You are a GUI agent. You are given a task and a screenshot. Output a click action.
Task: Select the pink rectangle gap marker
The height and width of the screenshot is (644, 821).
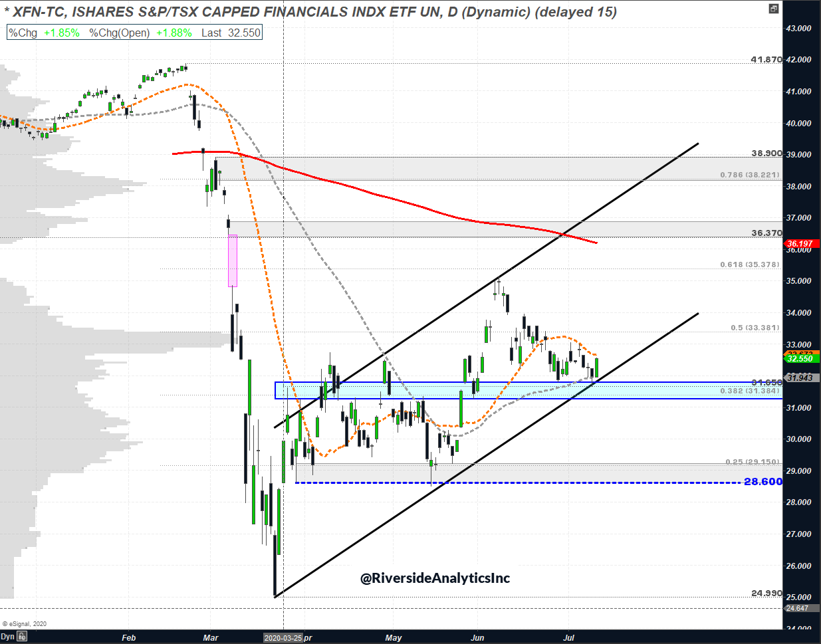(233, 261)
